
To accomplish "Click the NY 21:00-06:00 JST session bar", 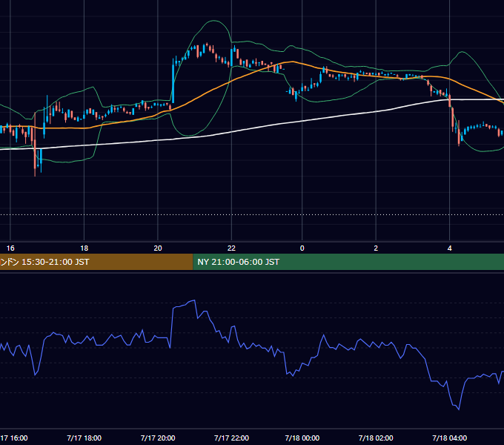I will click(x=348, y=262).
